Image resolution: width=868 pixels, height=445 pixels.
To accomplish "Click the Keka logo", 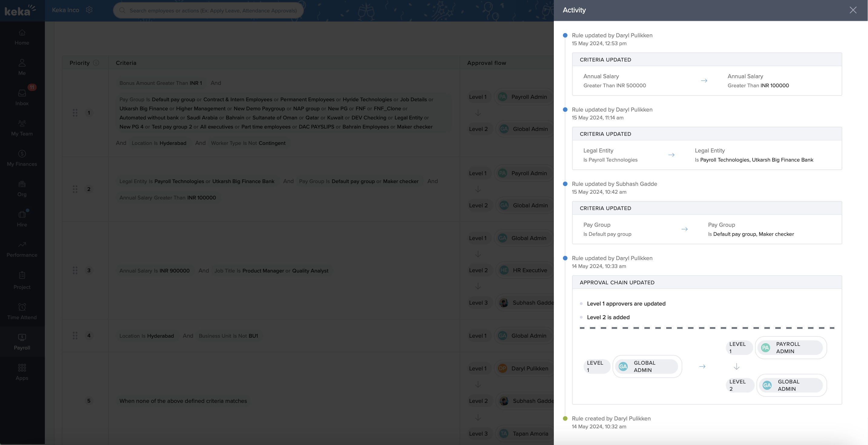I will [20, 10].
